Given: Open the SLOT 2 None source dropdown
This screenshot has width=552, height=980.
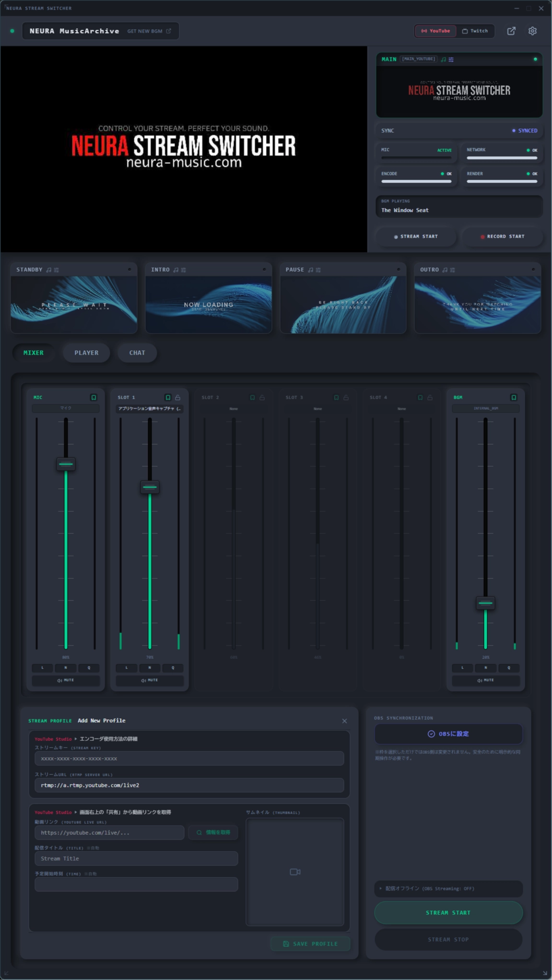Looking at the screenshot, I should [x=234, y=409].
